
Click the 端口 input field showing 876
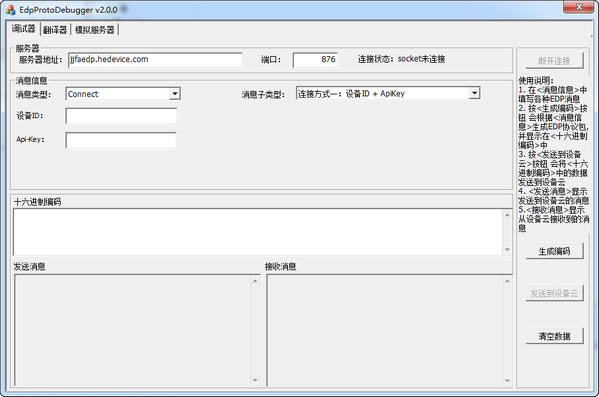pyautogui.click(x=315, y=60)
